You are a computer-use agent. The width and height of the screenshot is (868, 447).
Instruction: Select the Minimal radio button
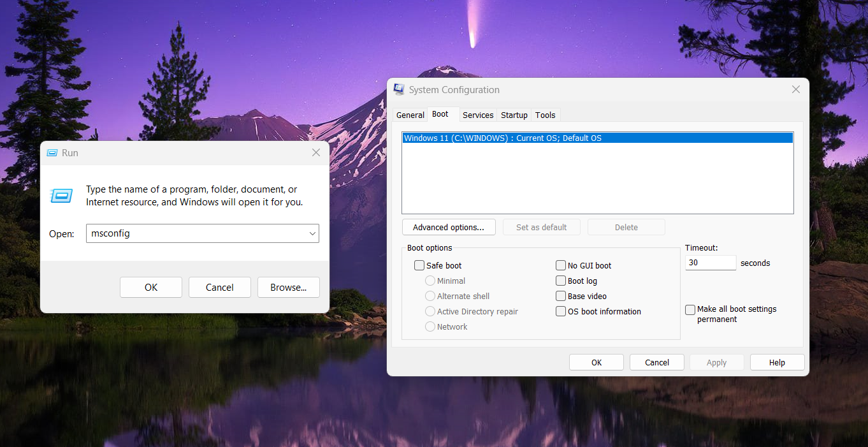(x=430, y=281)
